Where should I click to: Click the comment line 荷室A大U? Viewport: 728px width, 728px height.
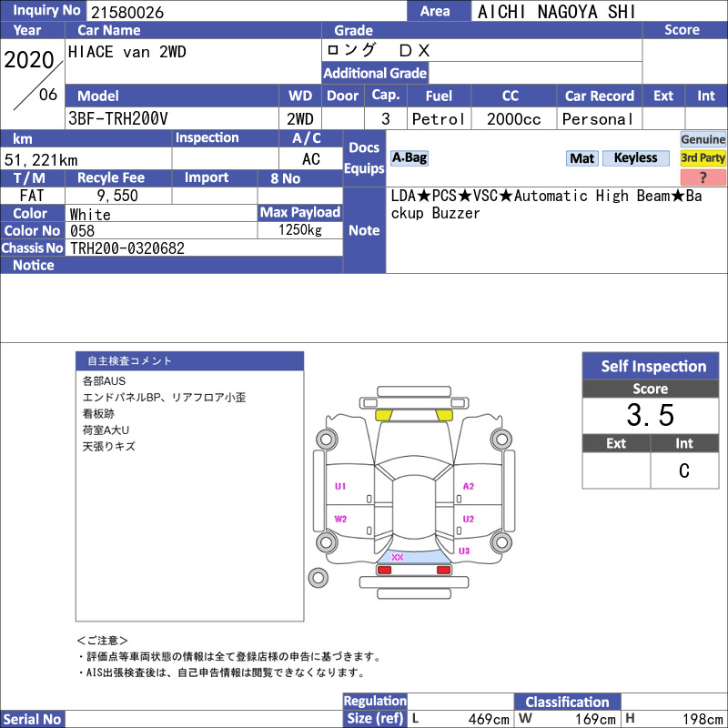(106, 430)
